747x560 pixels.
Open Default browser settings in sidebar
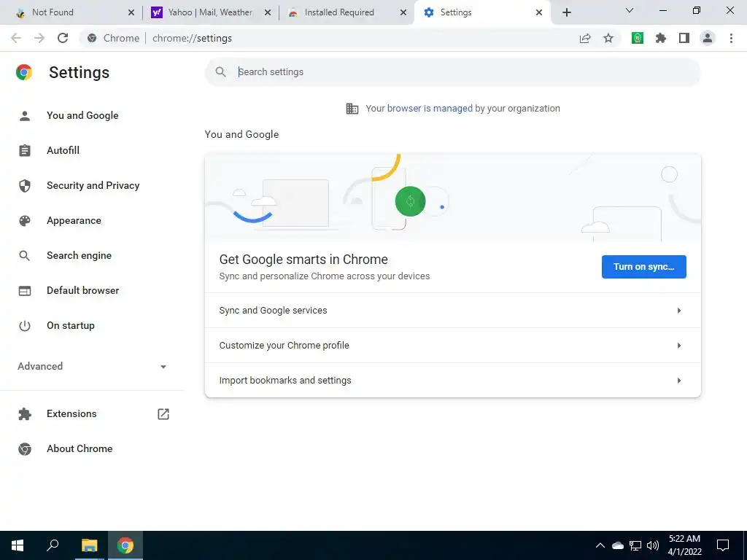tap(83, 290)
